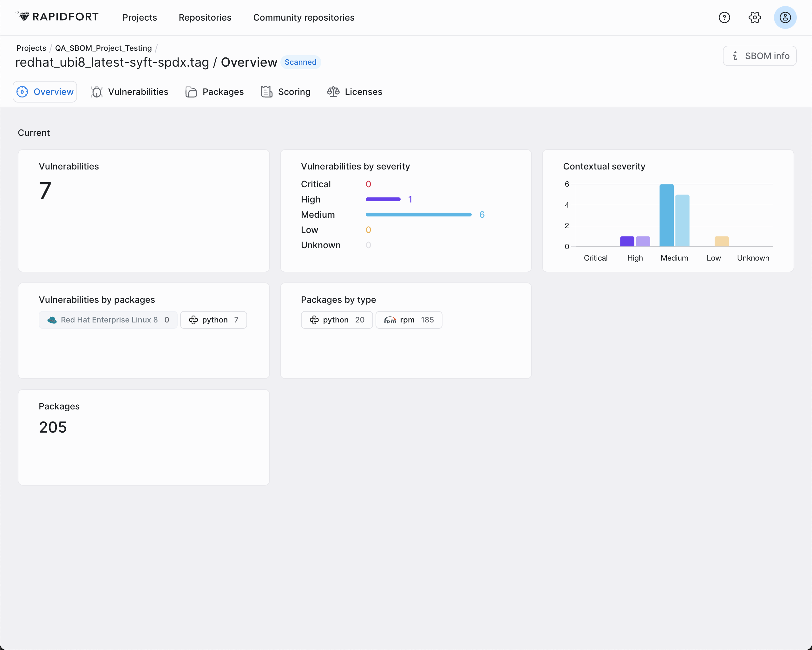Click the Contextual severity title
812x650 pixels.
tap(604, 167)
